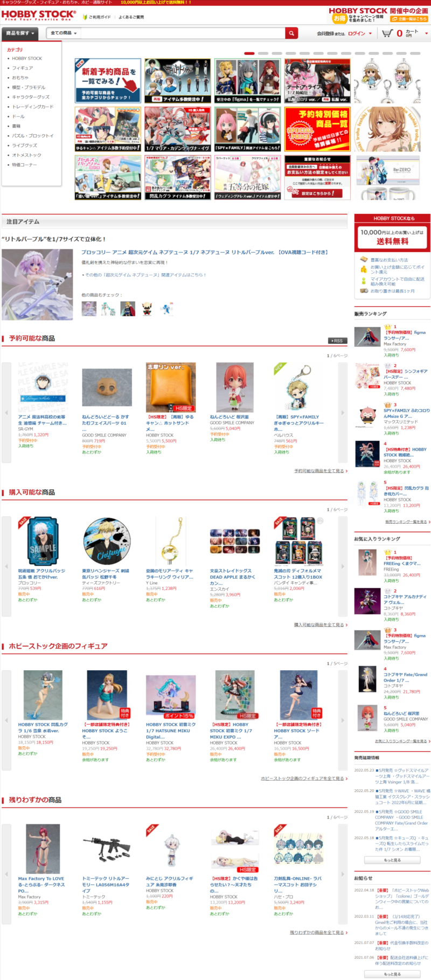Select the second banner slide indicator dot
The height and width of the screenshot is (980, 431).
click(263, 53)
